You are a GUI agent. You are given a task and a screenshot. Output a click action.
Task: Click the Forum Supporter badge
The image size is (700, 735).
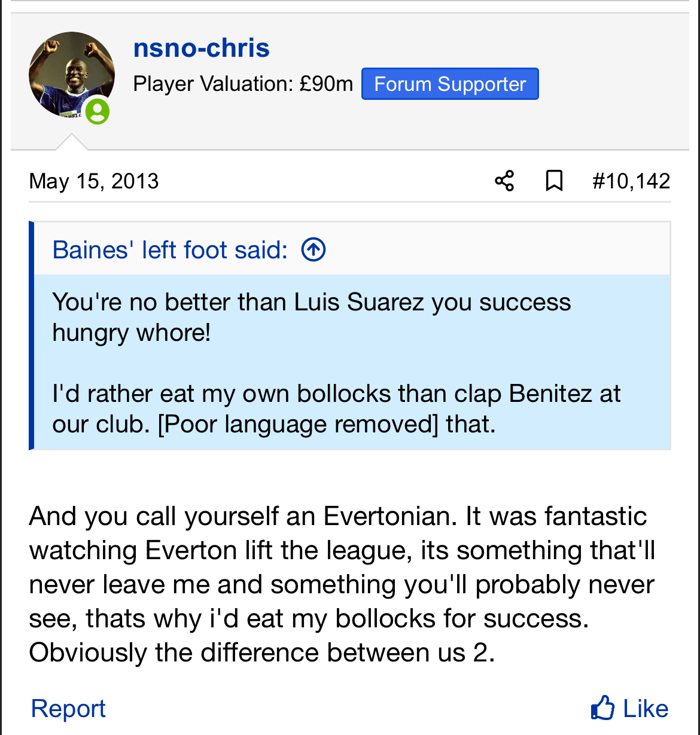click(x=450, y=84)
